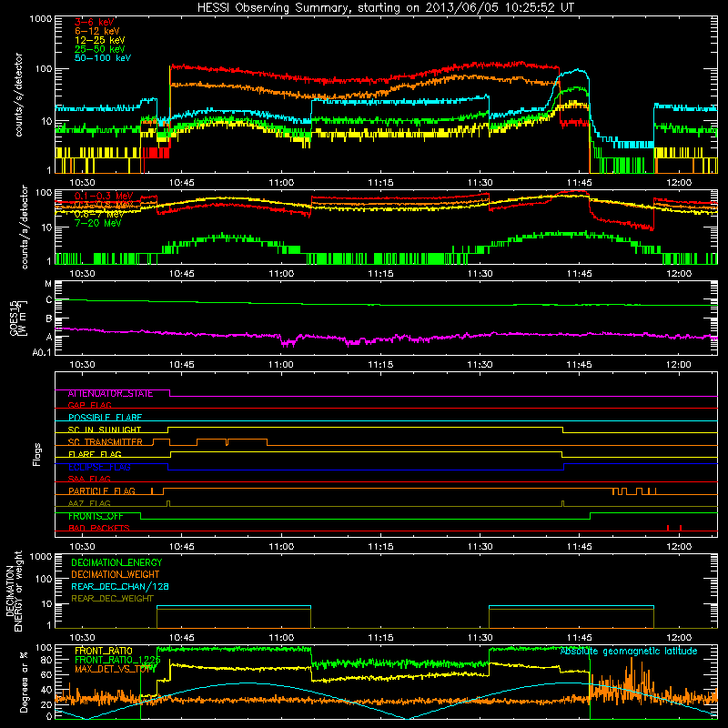This screenshot has height=728, width=728.
Task: Select the red 3-6 keV legend label
Action: pyautogui.click(x=95, y=22)
